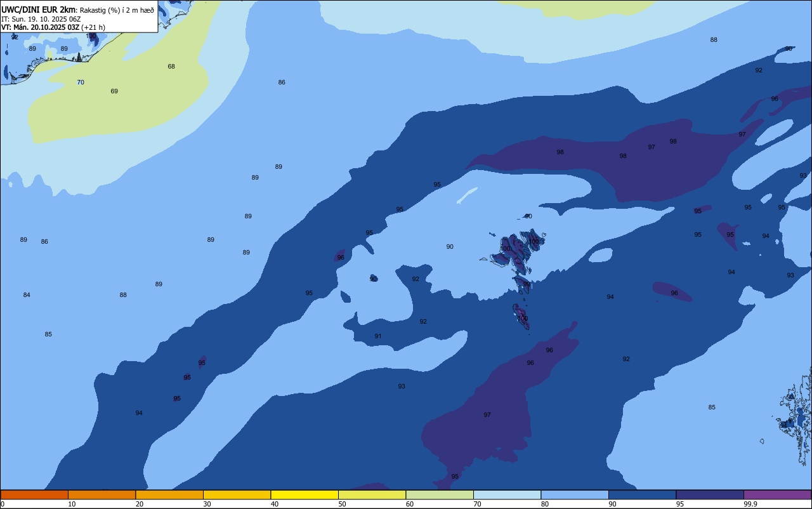Click the legend tick label '30'
Viewport: 812px width, 509px height.
pos(207,504)
